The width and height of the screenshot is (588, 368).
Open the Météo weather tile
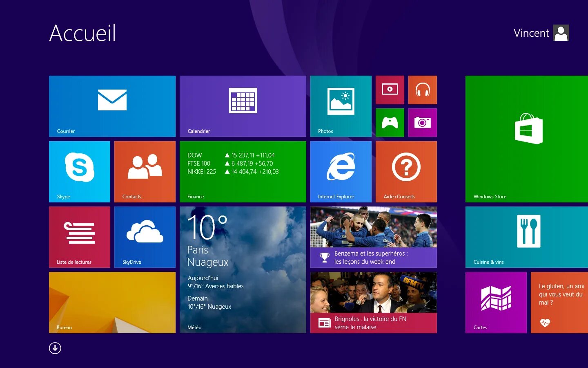[243, 270]
